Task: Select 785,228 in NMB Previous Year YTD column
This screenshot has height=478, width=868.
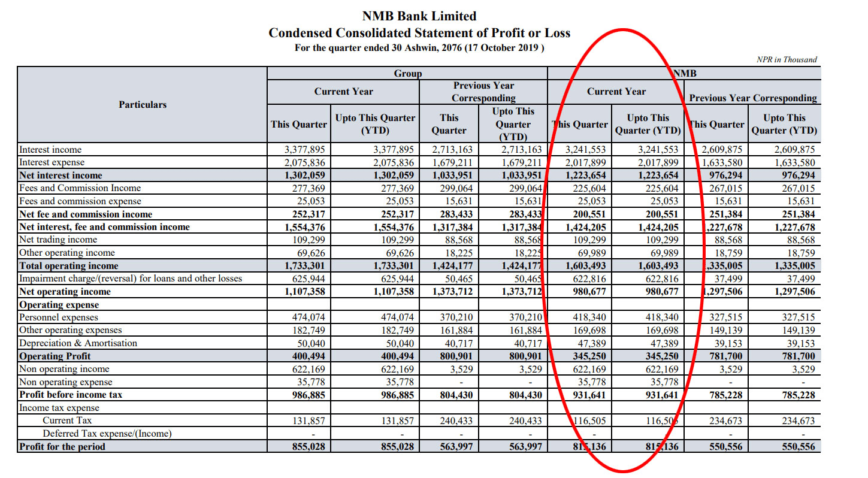Action: coord(798,395)
